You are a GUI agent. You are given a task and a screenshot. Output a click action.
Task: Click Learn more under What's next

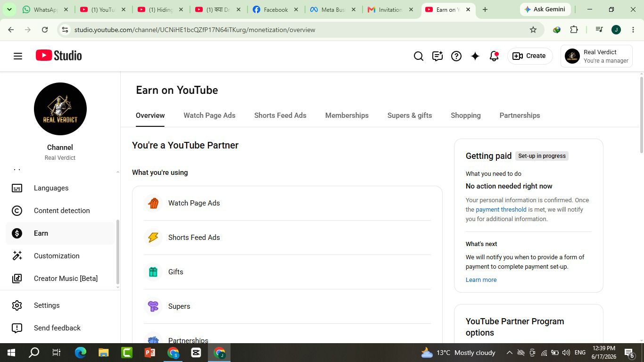(481, 280)
